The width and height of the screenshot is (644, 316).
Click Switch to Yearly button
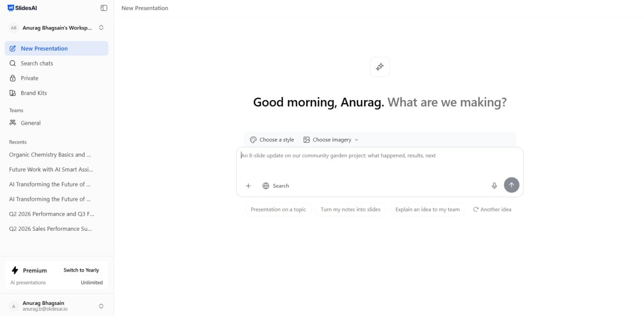[x=81, y=270]
